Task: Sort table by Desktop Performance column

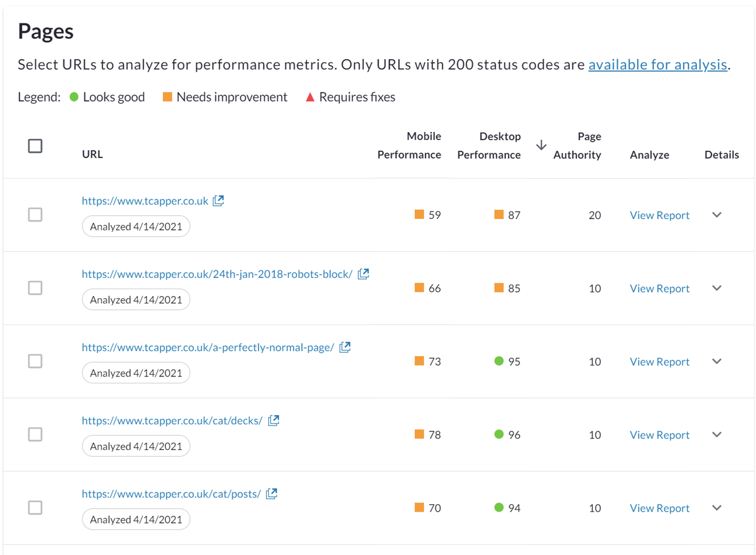Action: pos(489,145)
